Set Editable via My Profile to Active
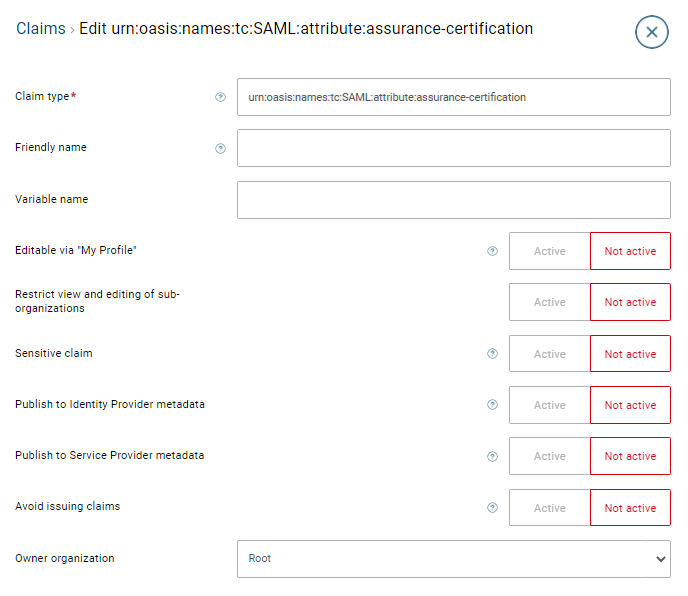Screen dimensions: 688x596 pos(549,251)
